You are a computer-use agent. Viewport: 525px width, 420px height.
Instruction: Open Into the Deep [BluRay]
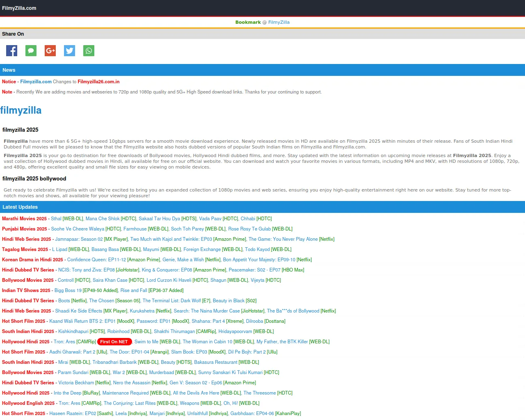pos(77,393)
